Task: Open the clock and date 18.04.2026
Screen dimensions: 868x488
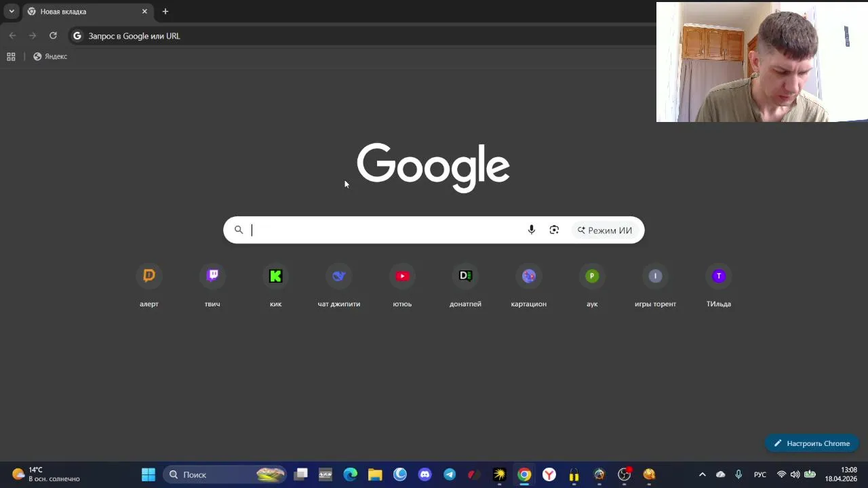Action: tap(841, 474)
